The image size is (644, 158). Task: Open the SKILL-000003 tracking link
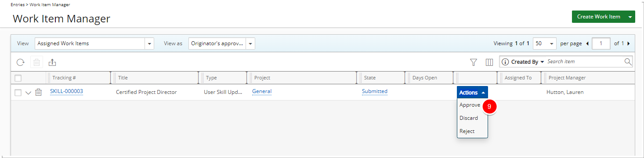pos(66,91)
